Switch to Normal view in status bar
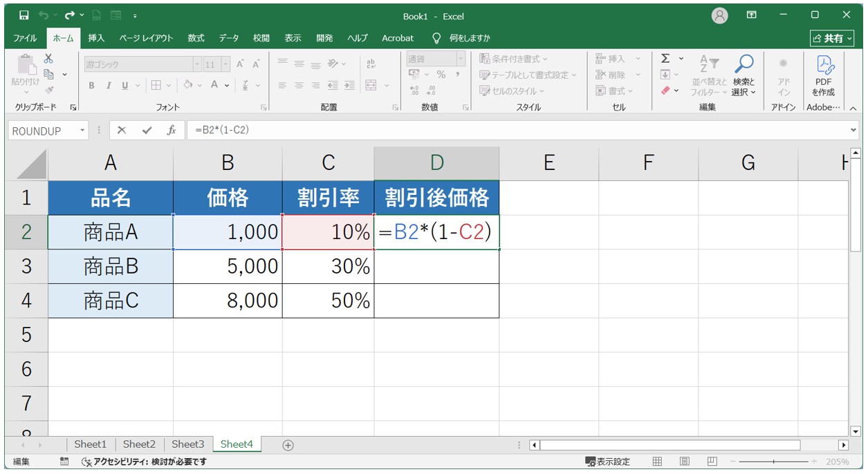Image resolution: width=868 pixels, height=474 pixels. pyautogui.click(x=657, y=462)
